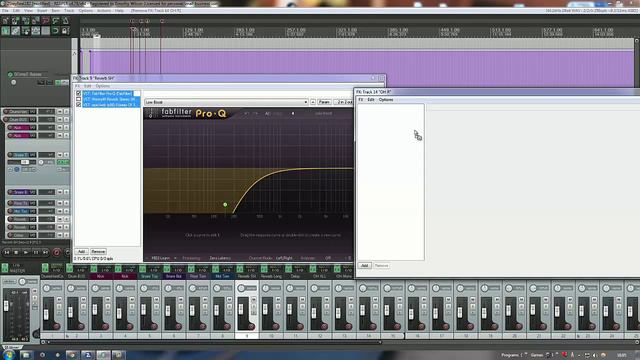This screenshot has height=360, width=640.
Task: Open the Insert menu
Action: point(42,11)
